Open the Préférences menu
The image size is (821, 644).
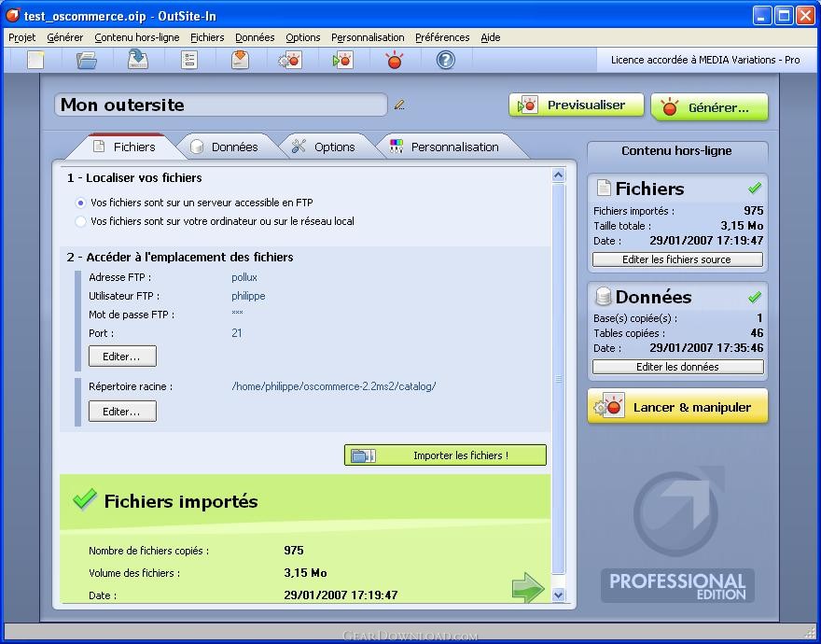[442, 37]
